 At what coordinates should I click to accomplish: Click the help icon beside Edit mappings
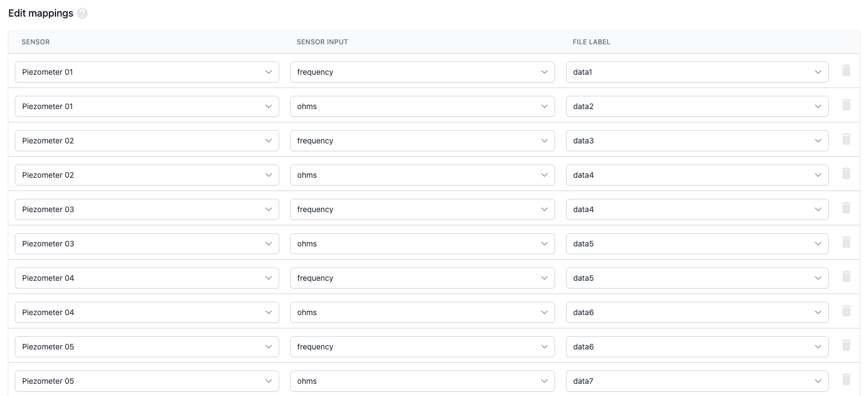tap(82, 14)
